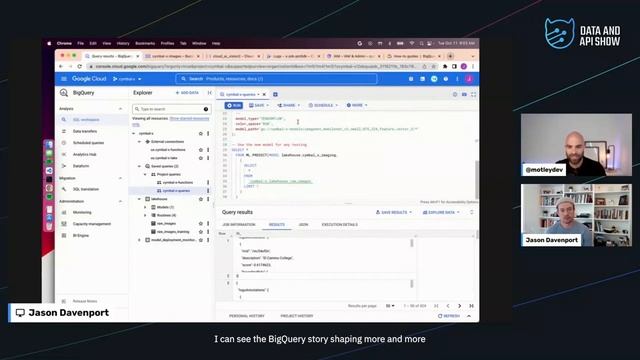Viewport: 640px width, 360px height.
Task: Click the Explorer 'Type to search' field
Action: (171, 109)
